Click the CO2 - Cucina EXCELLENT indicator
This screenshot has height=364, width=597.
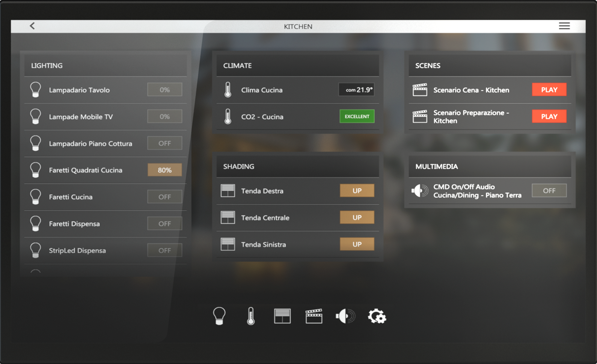coord(357,117)
